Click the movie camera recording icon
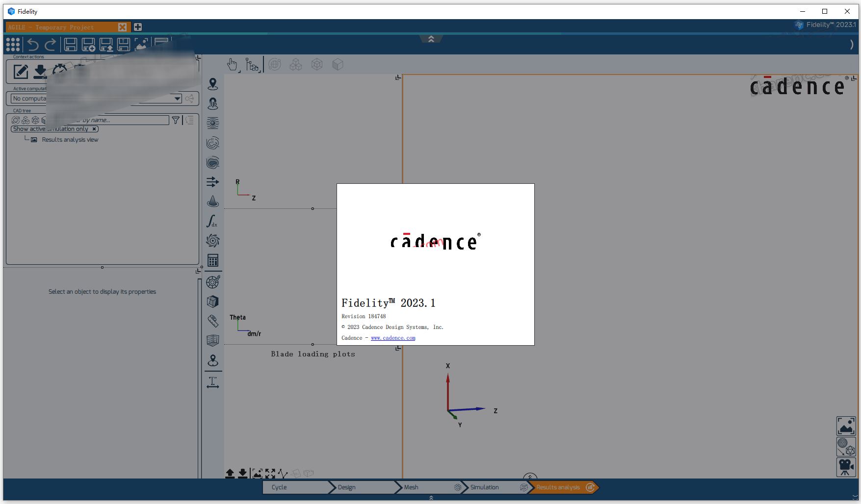Image resolution: width=861 pixels, height=504 pixels. (x=846, y=467)
